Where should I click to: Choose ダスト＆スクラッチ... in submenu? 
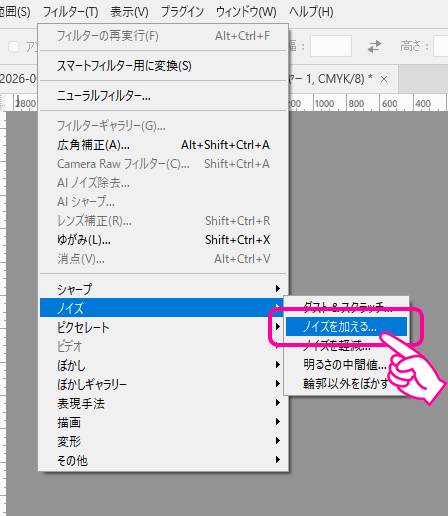(x=346, y=307)
